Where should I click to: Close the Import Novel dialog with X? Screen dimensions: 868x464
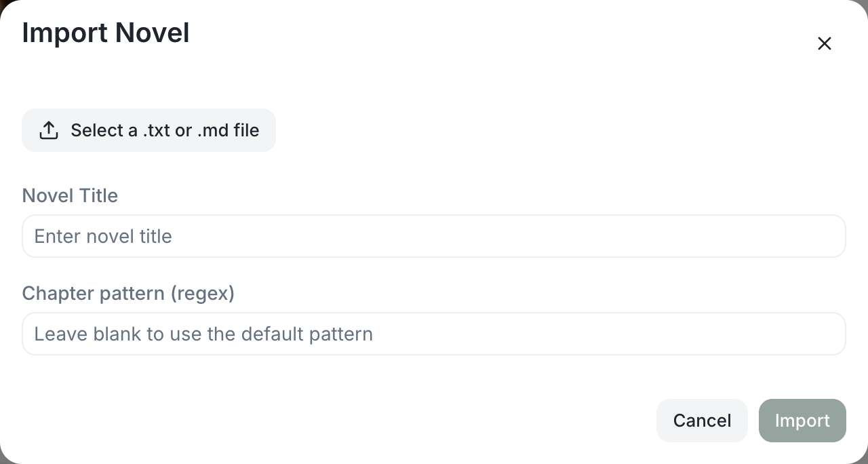pyautogui.click(x=824, y=43)
